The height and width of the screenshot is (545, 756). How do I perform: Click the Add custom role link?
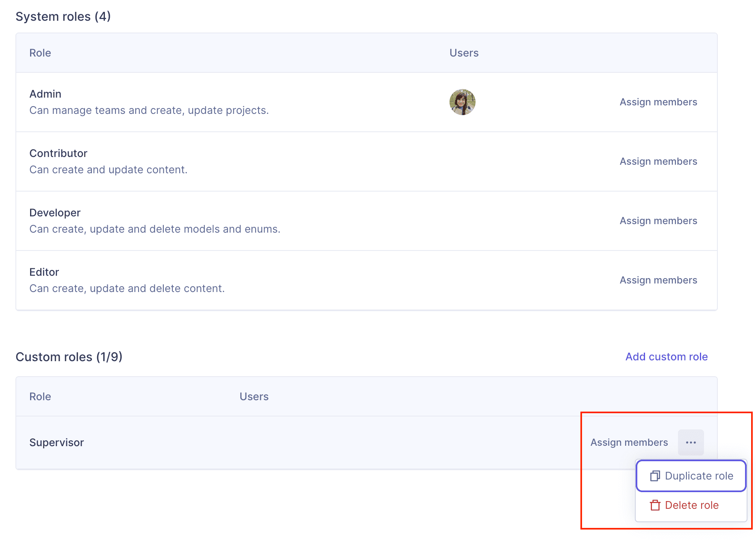coord(666,357)
